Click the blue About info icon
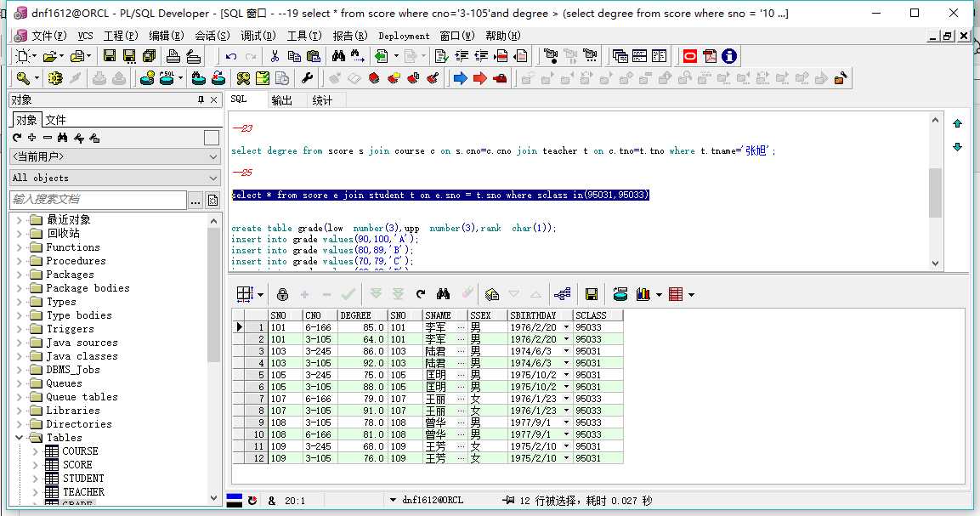This screenshot has height=516, width=980. coord(729,56)
